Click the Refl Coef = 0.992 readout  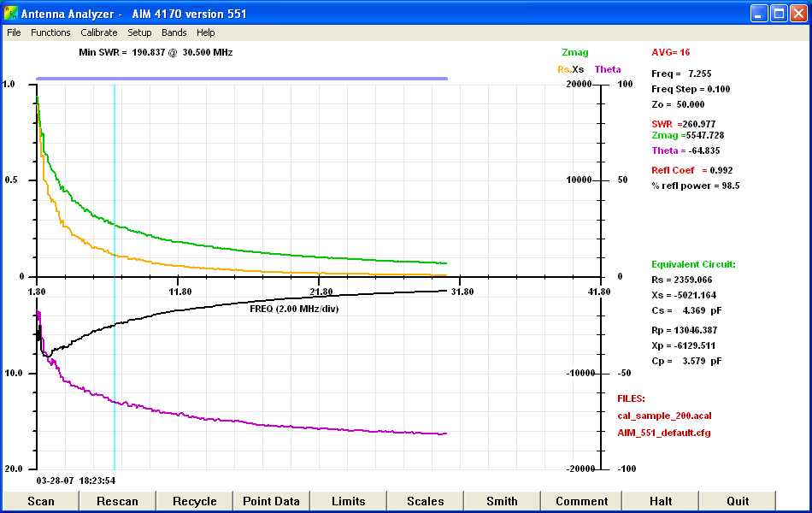click(x=691, y=170)
